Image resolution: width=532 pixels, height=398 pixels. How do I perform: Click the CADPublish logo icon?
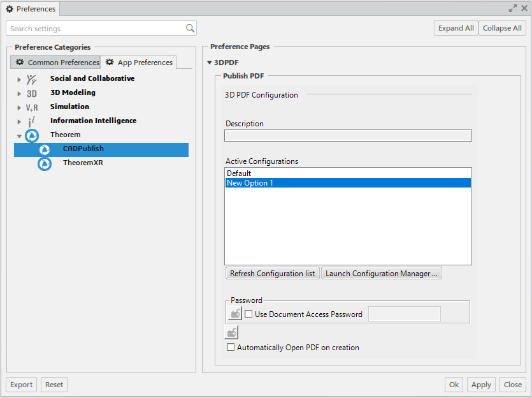pyautogui.click(x=45, y=150)
